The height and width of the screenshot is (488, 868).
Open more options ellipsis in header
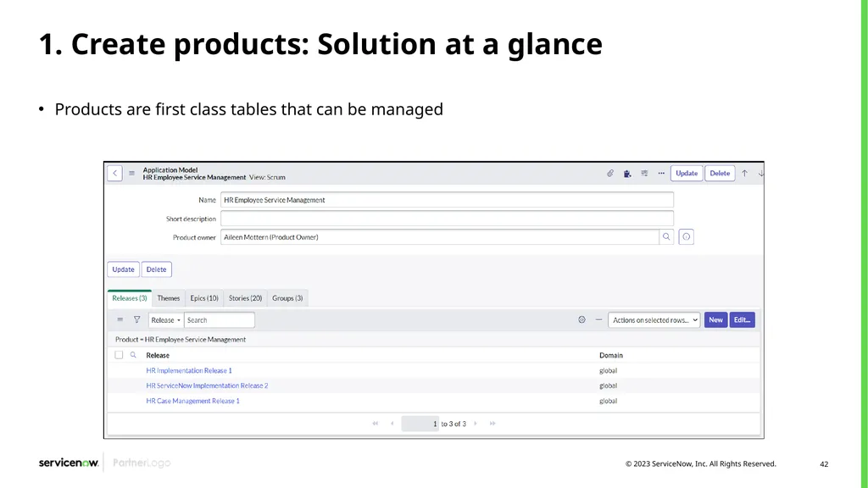coord(661,173)
